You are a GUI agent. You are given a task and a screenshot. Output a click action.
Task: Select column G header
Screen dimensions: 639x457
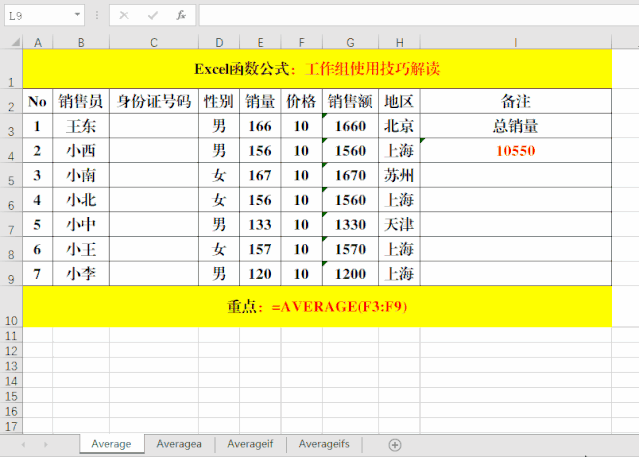pyautogui.click(x=350, y=42)
